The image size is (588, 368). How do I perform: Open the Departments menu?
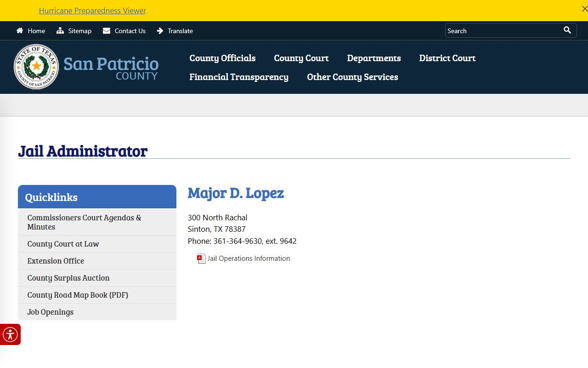[x=374, y=58]
